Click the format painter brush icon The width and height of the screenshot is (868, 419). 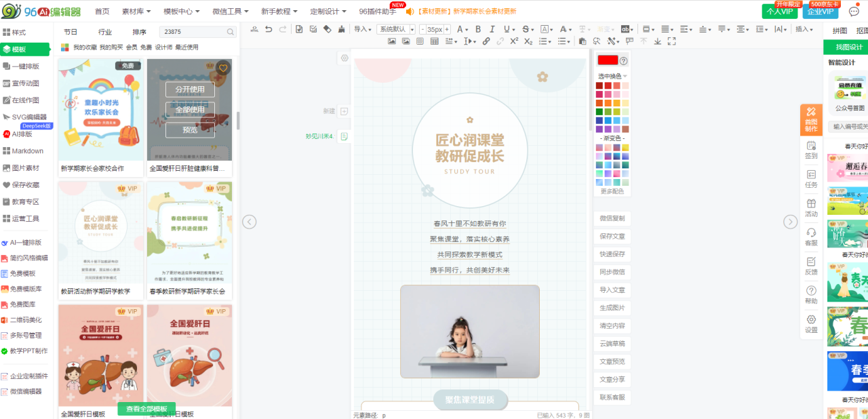342,29
